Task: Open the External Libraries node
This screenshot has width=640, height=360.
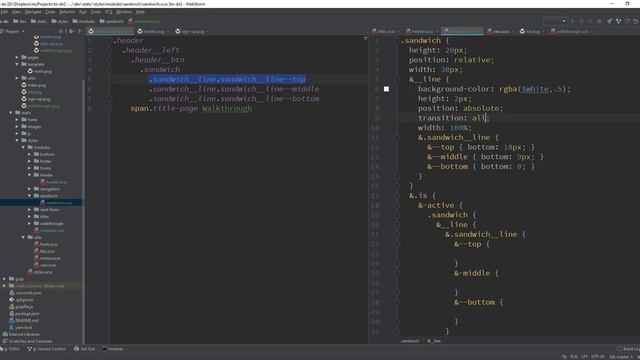Action: pyautogui.click(x=22, y=335)
